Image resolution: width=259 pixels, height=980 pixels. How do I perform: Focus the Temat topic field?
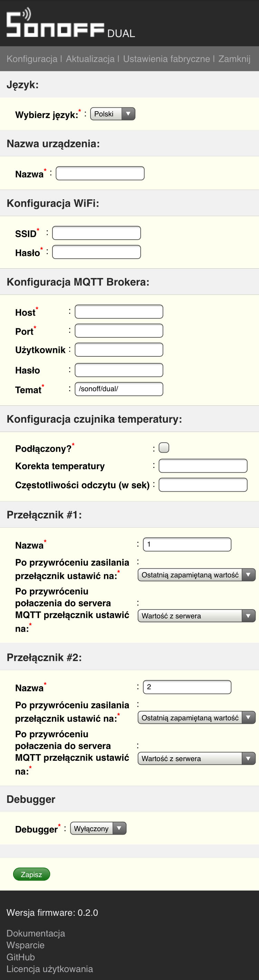[119, 389]
